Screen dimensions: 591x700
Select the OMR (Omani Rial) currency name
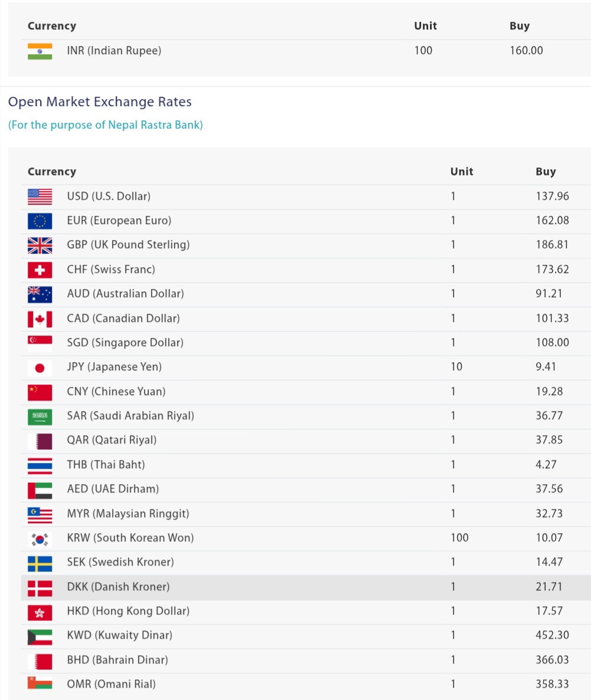pyautogui.click(x=111, y=684)
